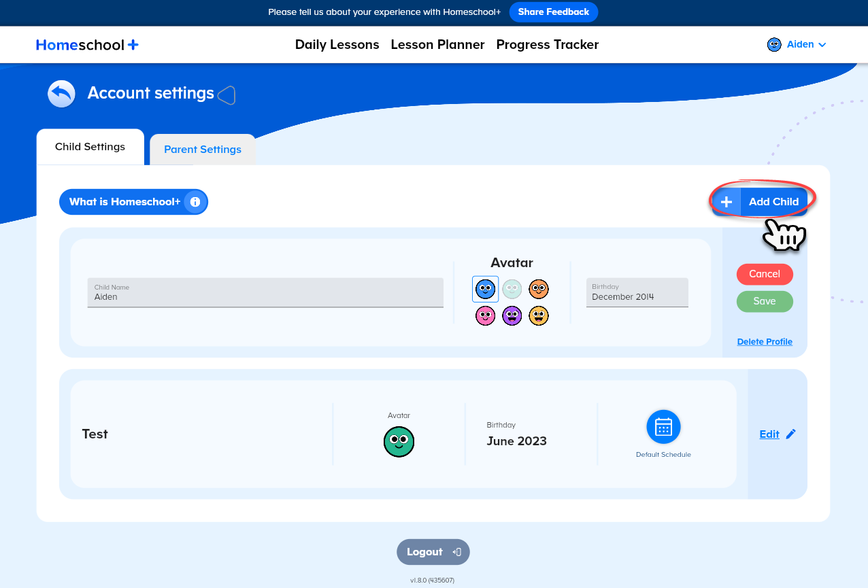Click the child name Test
Viewport: 868px width, 588px height.
95,434
